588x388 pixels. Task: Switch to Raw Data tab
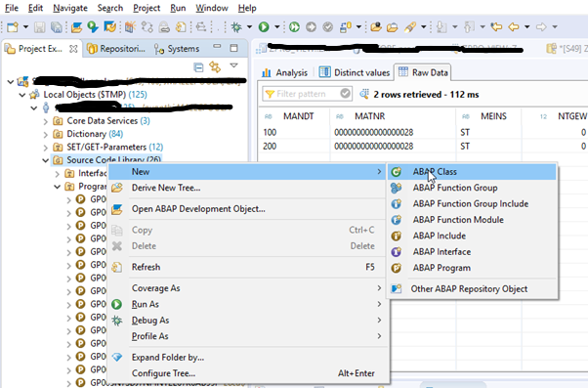point(423,72)
